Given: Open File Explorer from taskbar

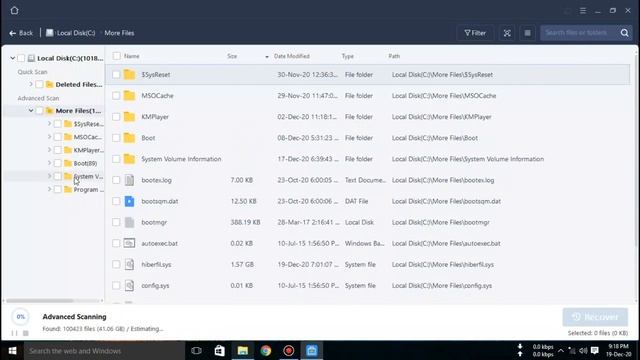Looking at the screenshot, I should click(242, 351).
